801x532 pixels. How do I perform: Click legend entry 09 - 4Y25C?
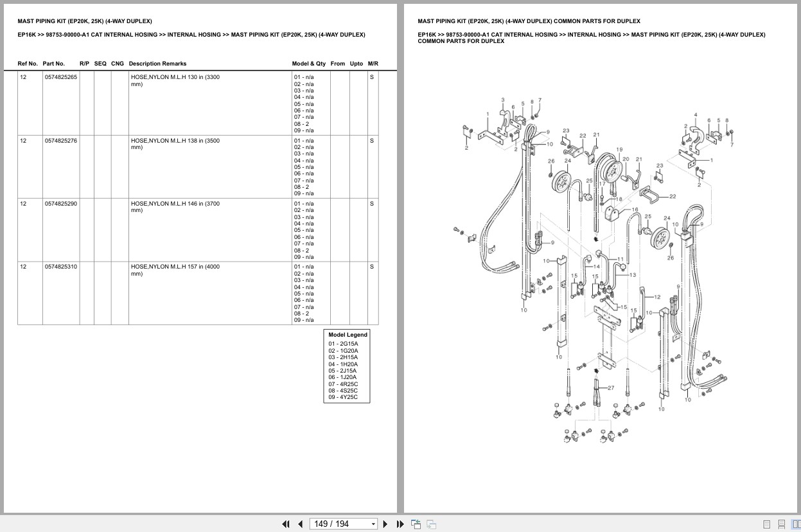click(344, 397)
